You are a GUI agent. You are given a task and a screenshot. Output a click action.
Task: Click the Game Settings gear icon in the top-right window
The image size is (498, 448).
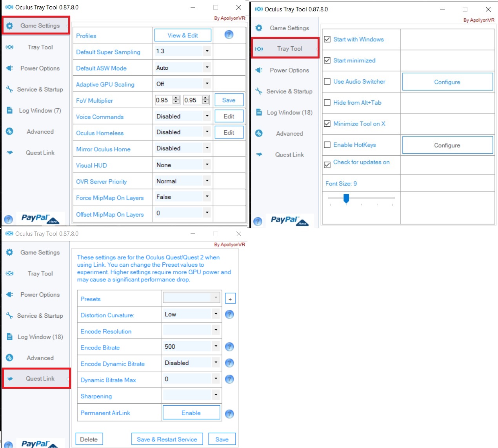259,28
